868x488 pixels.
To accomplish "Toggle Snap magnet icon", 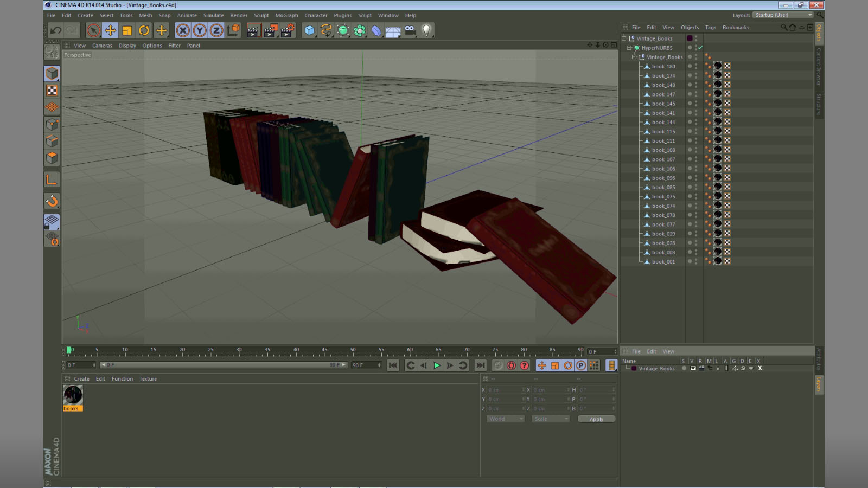I will click(x=52, y=201).
